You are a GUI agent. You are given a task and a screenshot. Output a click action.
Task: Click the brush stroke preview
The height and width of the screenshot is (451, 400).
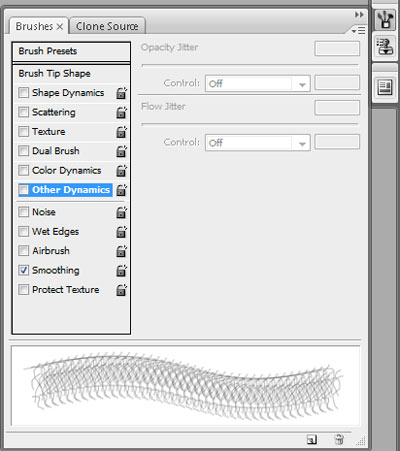point(186,386)
